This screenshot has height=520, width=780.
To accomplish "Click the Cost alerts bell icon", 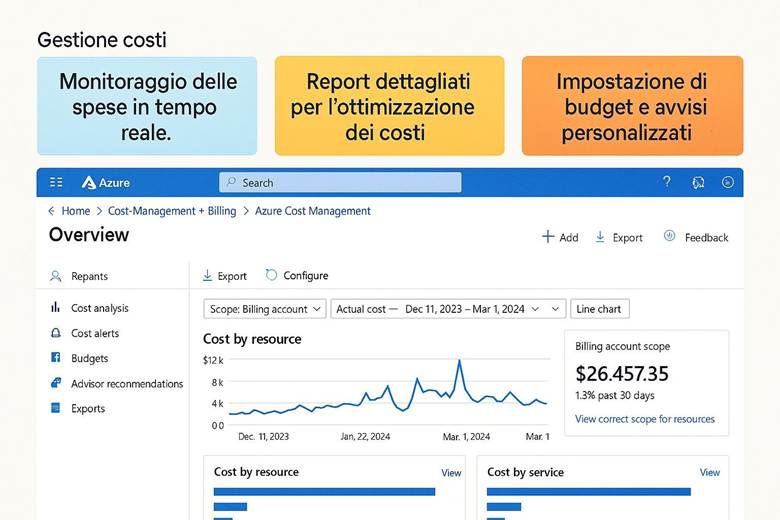I will coord(56,332).
